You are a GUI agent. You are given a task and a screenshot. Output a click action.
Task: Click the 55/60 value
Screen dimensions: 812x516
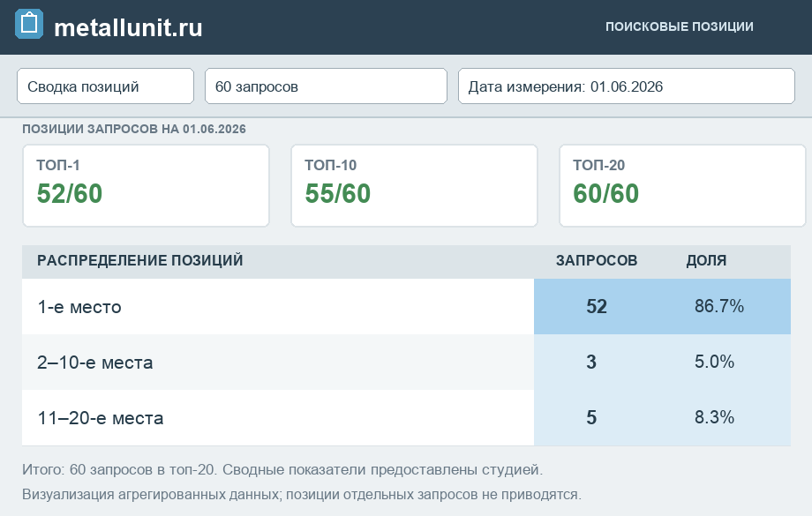coord(338,194)
